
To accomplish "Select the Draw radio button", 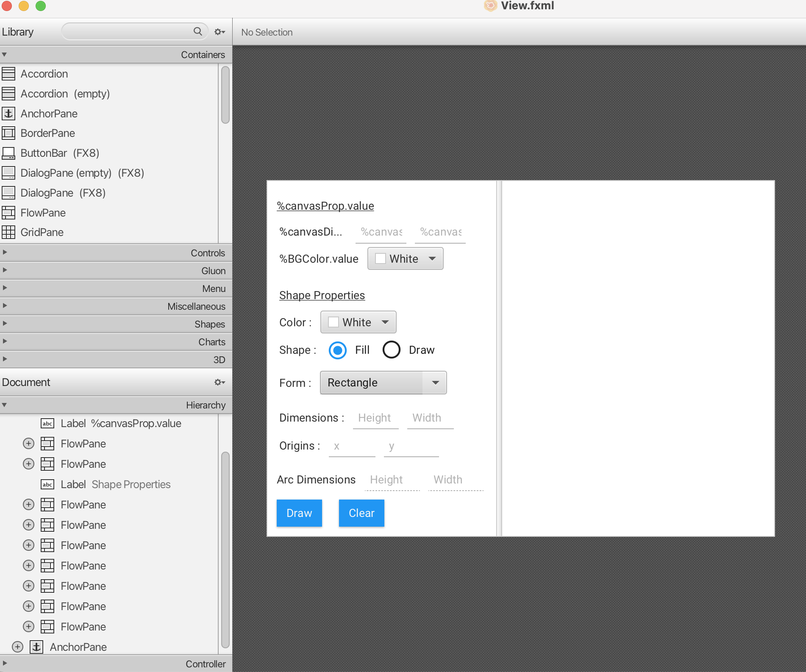I will [391, 350].
